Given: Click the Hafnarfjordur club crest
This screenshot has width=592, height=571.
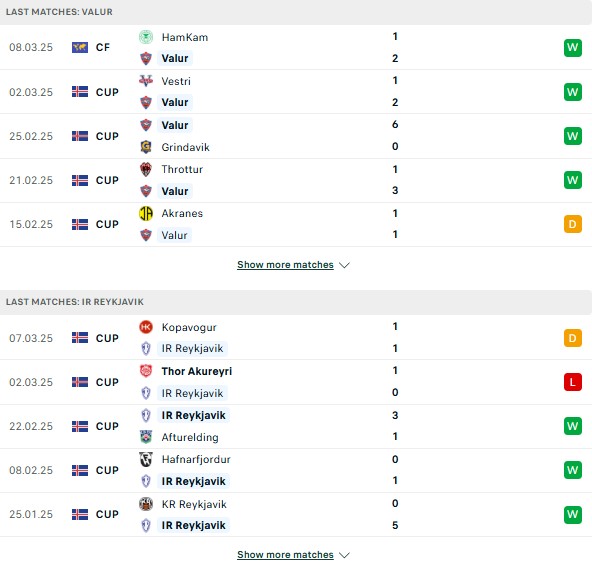Looking at the screenshot, I should tap(146, 459).
